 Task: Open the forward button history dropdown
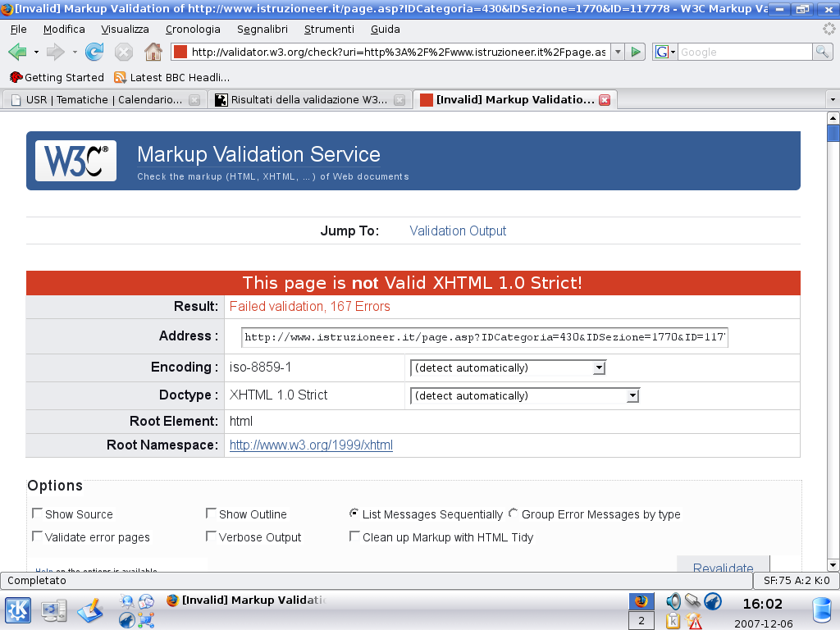click(75, 52)
